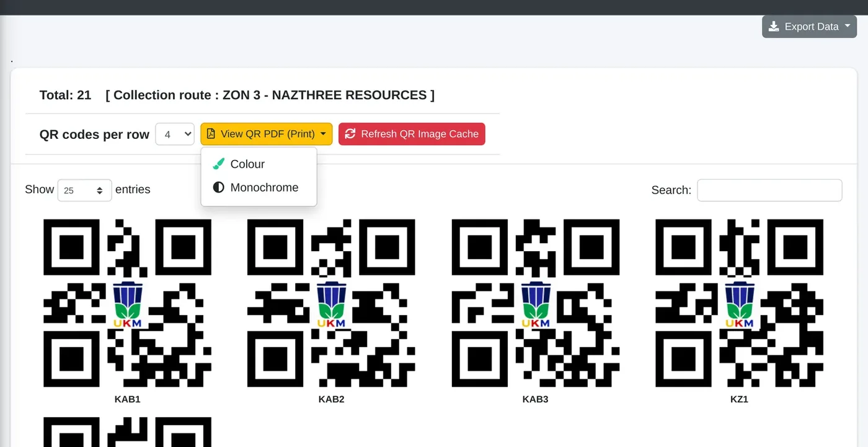Click the UKM bin logo in KZ1 QR code
Viewport: 868px width, 447px height.
click(x=740, y=304)
